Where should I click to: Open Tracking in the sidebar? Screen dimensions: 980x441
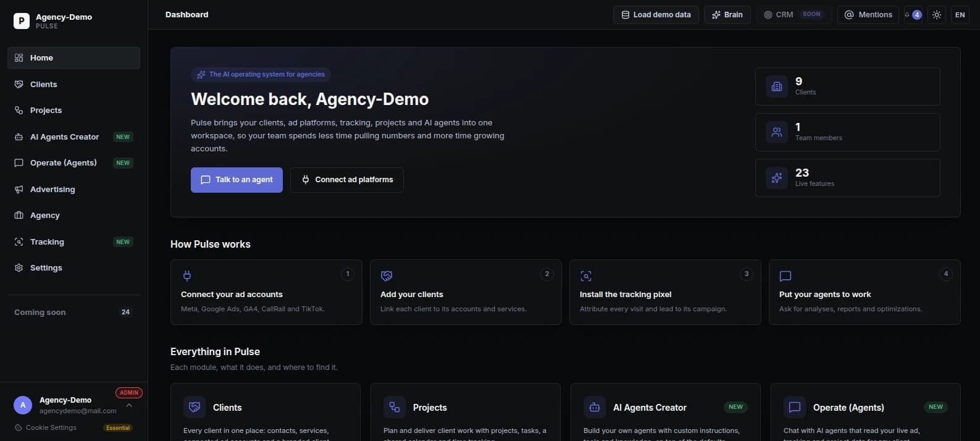(x=73, y=241)
